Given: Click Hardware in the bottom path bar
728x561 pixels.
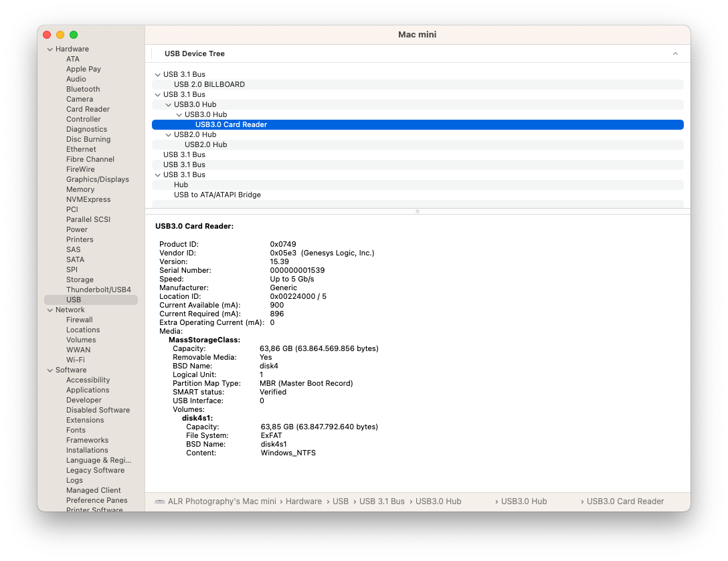Looking at the screenshot, I should click(304, 501).
